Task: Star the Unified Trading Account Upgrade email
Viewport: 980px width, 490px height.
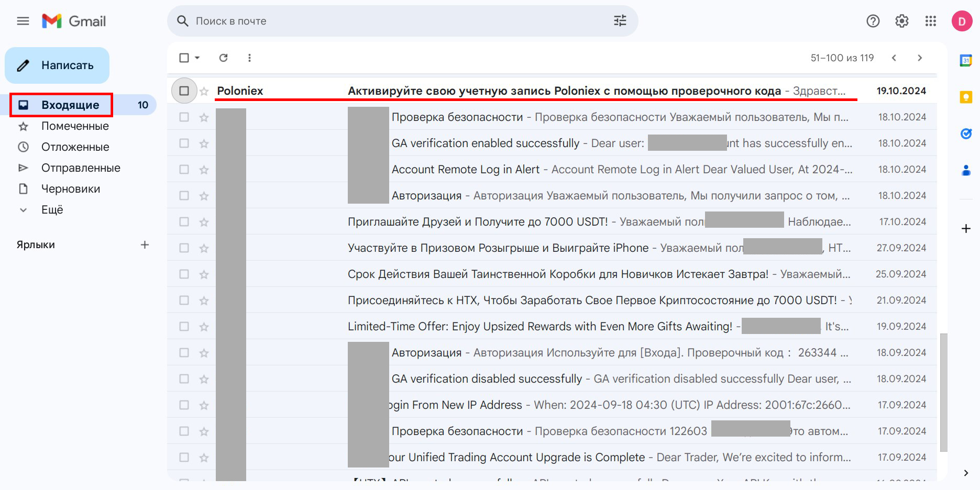Action: tap(204, 458)
